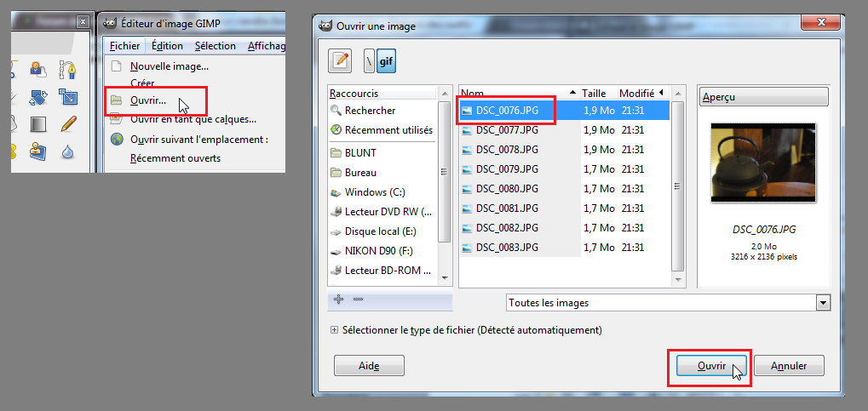The image size is (868, 411).
Task: Click the BLUNT folder icon in Raccourcis
Action: (336, 152)
